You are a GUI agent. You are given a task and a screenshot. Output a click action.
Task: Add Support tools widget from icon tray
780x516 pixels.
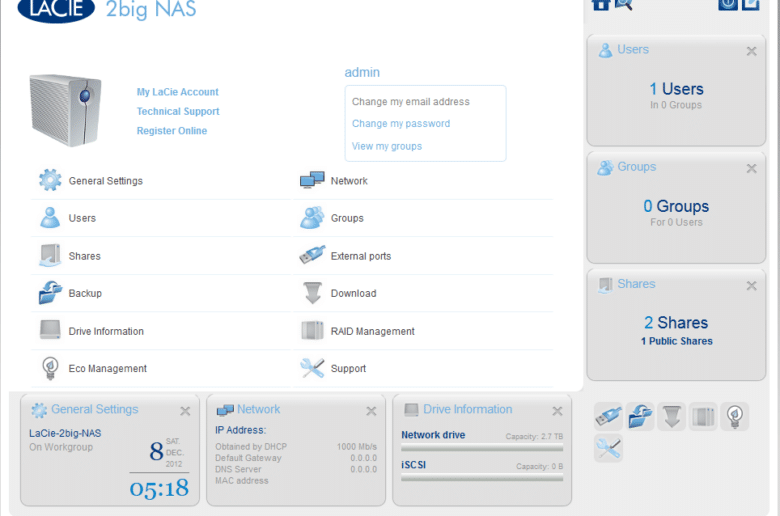click(608, 448)
